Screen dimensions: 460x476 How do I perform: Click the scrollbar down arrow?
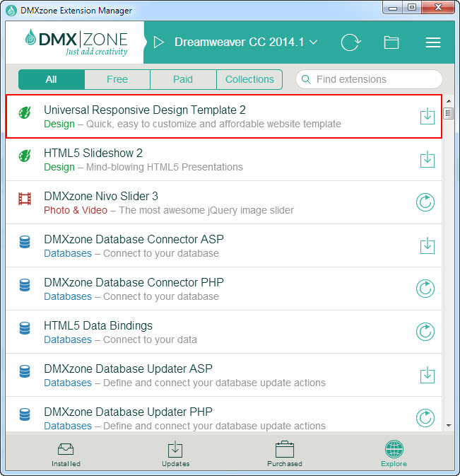449,426
